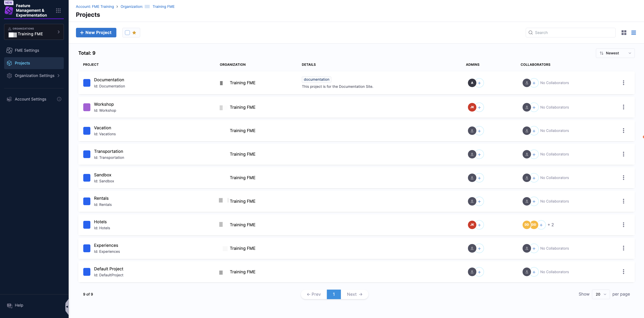Open options menu for Default Project

pos(623,272)
